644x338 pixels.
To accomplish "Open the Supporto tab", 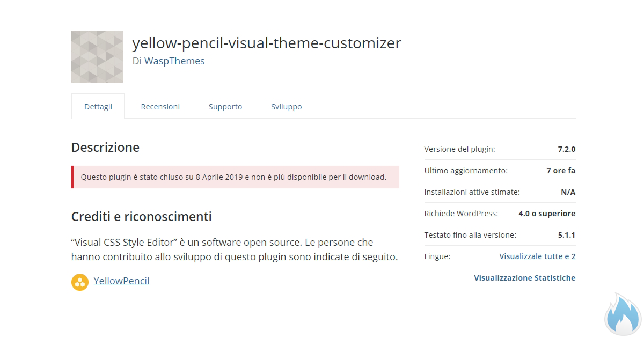I will [225, 107].
